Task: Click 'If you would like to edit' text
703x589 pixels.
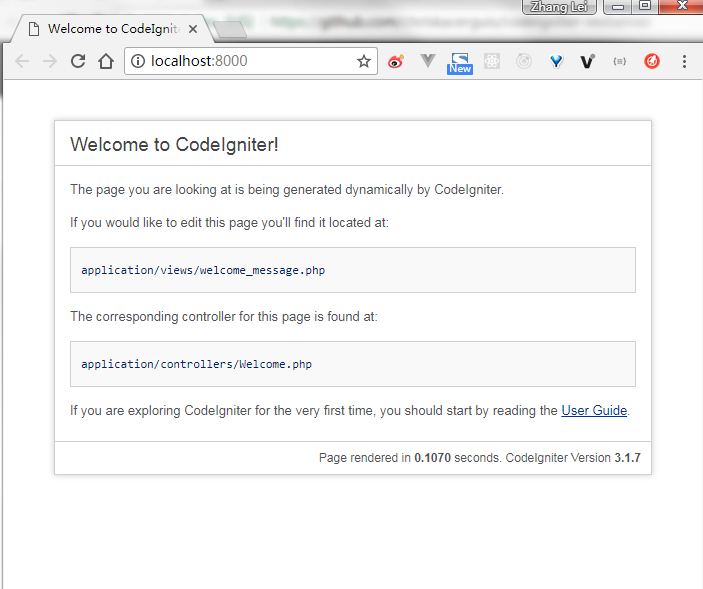Action: tap(230, 222)
